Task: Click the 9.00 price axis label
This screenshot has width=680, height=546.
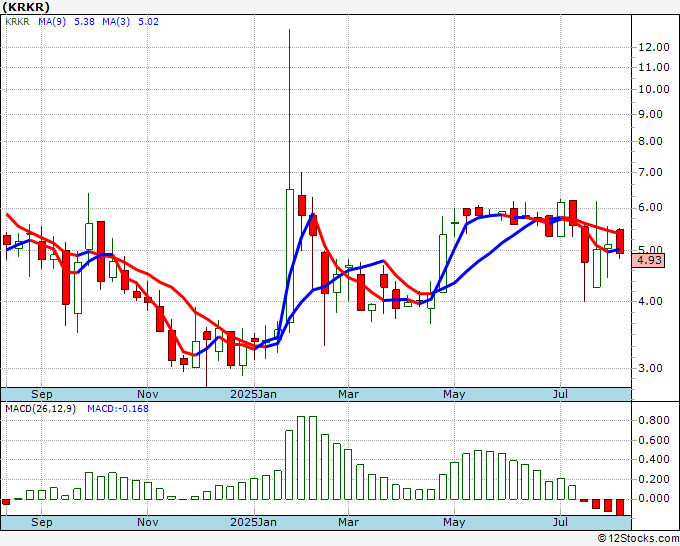Action: point(651,114)
